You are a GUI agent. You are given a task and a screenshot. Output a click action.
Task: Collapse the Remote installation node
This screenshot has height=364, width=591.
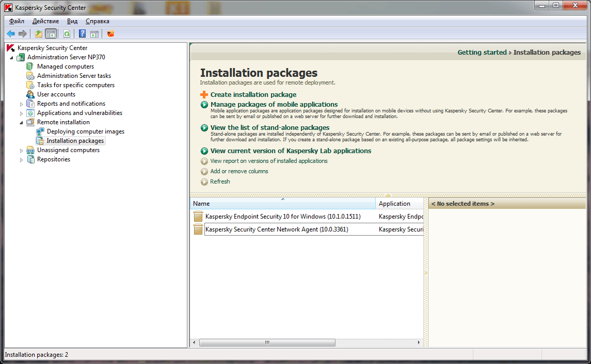point(21,123)
